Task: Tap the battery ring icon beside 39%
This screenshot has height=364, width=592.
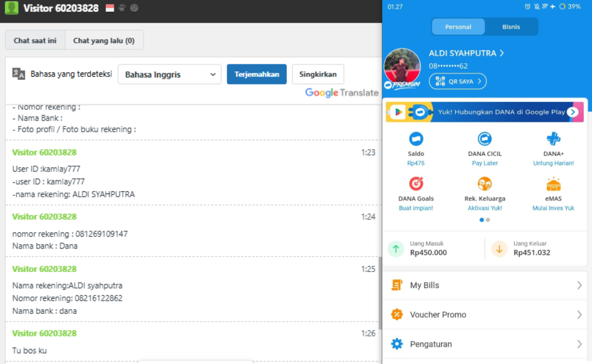Action: (563, 6)
